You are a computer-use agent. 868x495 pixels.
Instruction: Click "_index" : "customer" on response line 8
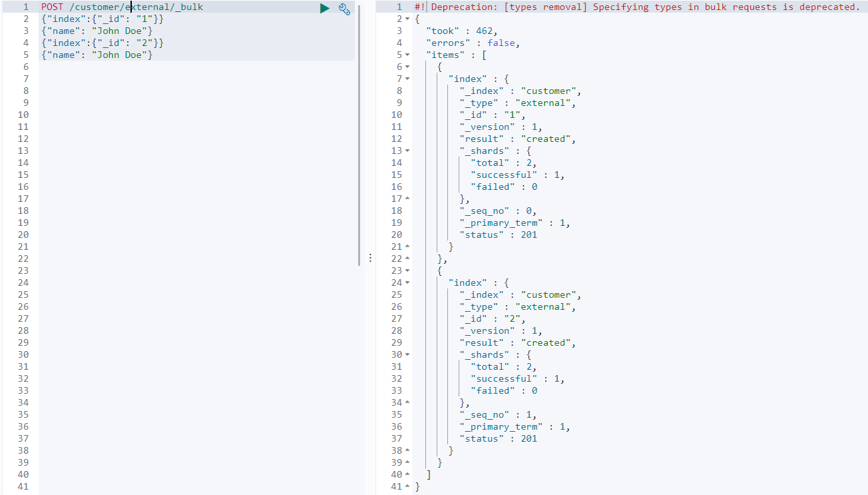click(x=521, y=91)
